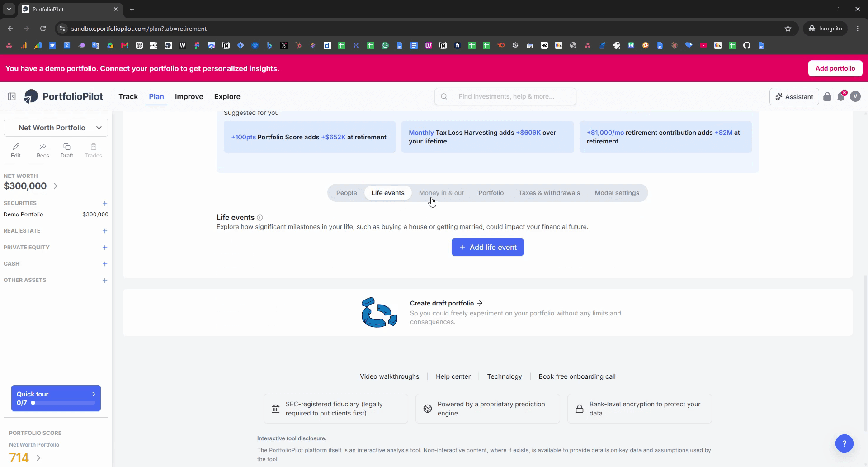Open the Assistant button
The height and width of the screenshot is (467, 868).
click(794, 96)
